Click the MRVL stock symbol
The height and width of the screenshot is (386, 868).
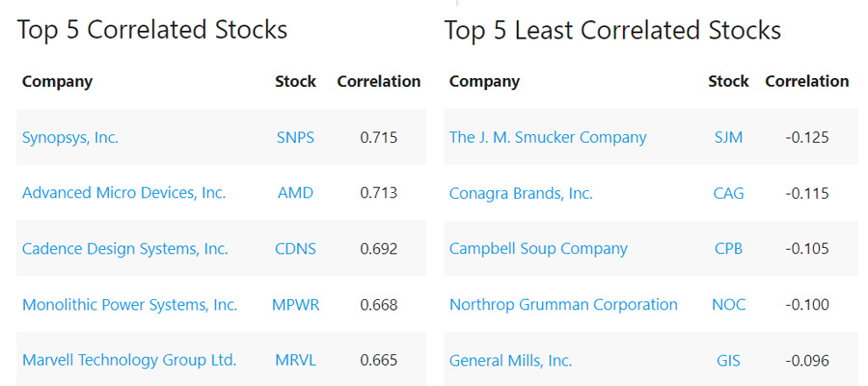click(x=295, y=360)
